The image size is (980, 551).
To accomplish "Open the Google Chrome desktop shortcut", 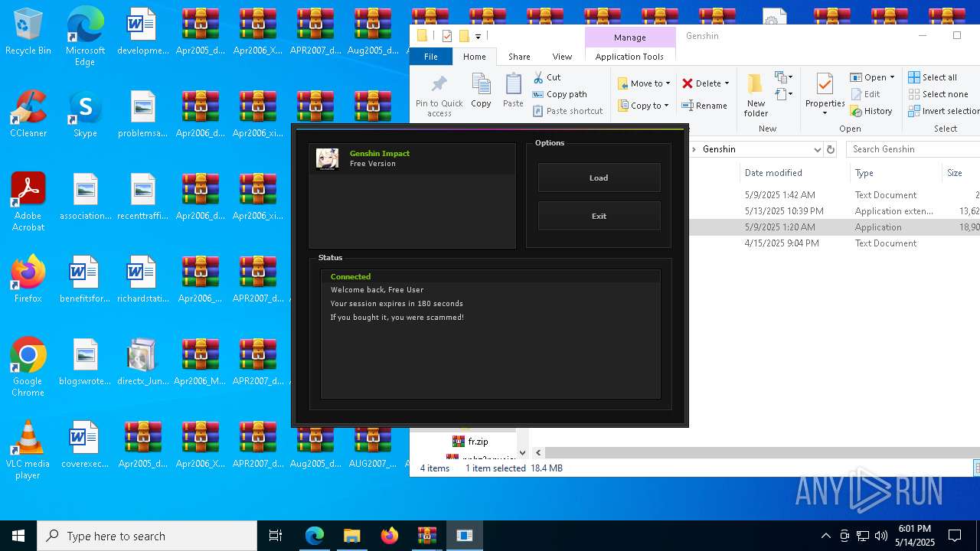I will [x=28, y=367].
